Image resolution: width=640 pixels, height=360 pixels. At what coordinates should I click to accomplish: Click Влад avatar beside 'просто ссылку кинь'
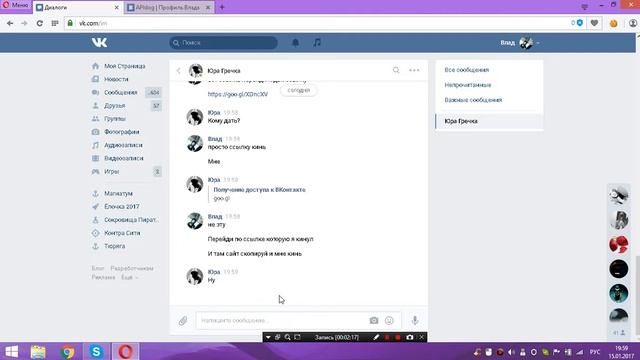click(195, 144)
